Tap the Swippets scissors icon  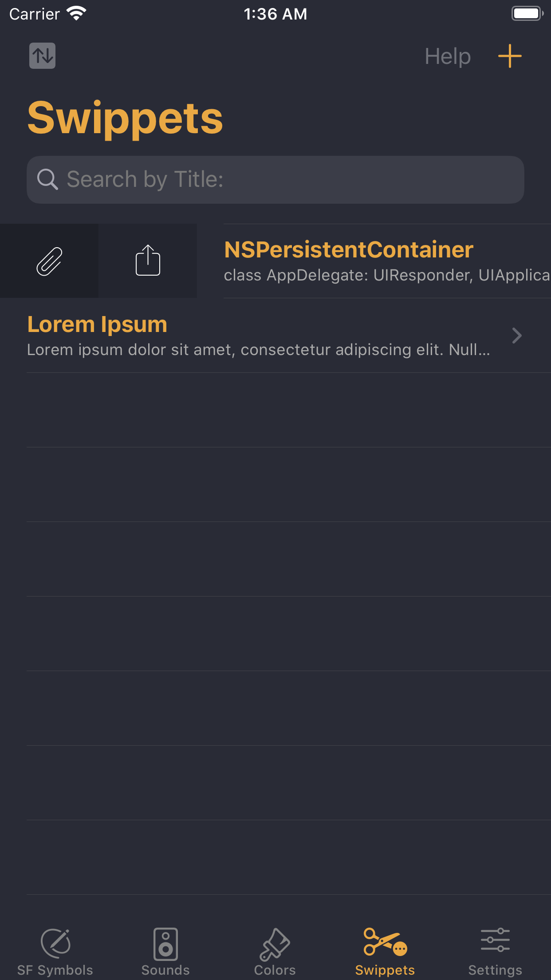[x=385, y=942]
